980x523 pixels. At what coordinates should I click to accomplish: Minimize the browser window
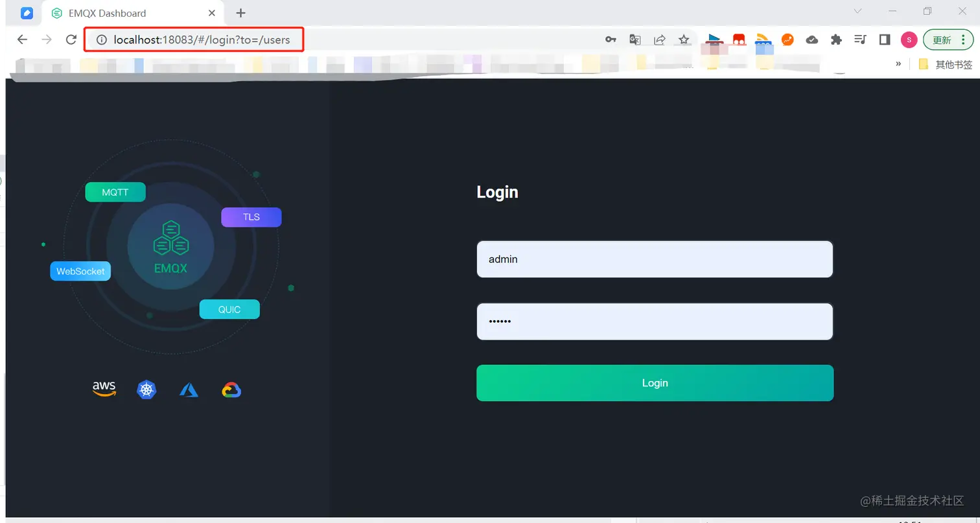click(x=892, y=11)
